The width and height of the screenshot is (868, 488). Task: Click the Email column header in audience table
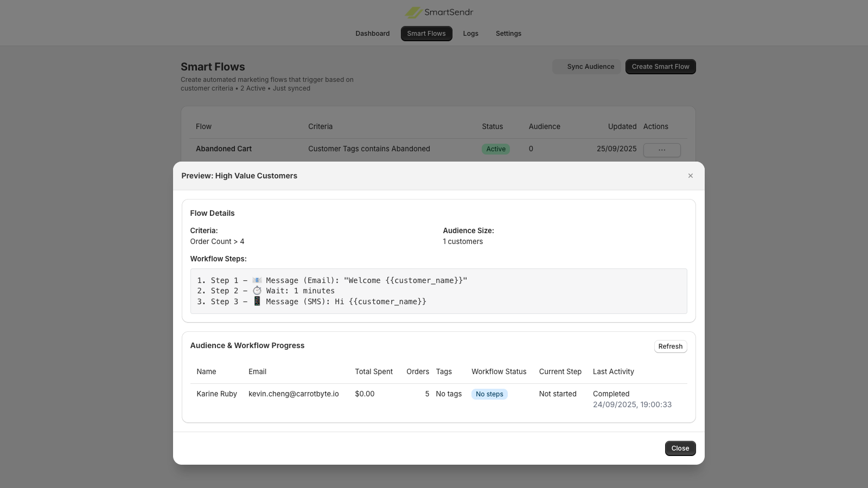(257, 371)
